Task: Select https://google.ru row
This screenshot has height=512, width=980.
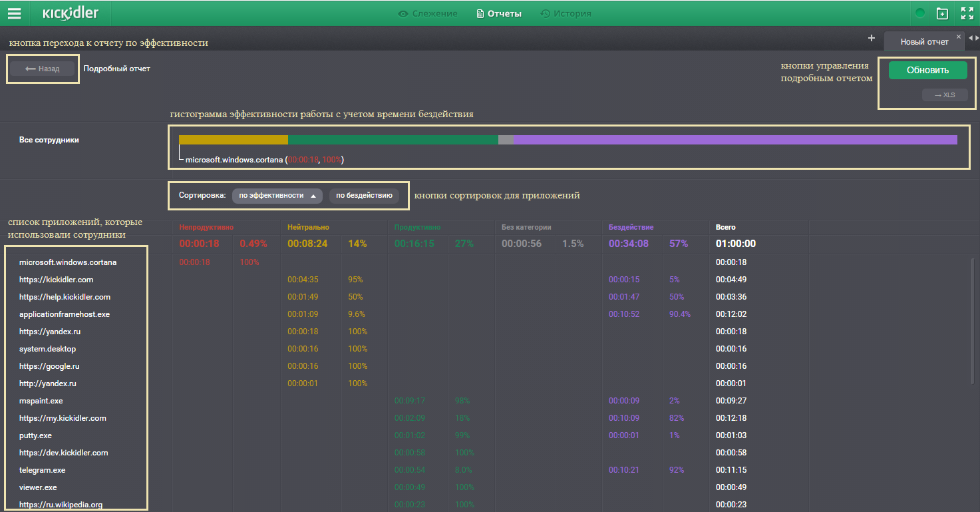Action: 49,366
